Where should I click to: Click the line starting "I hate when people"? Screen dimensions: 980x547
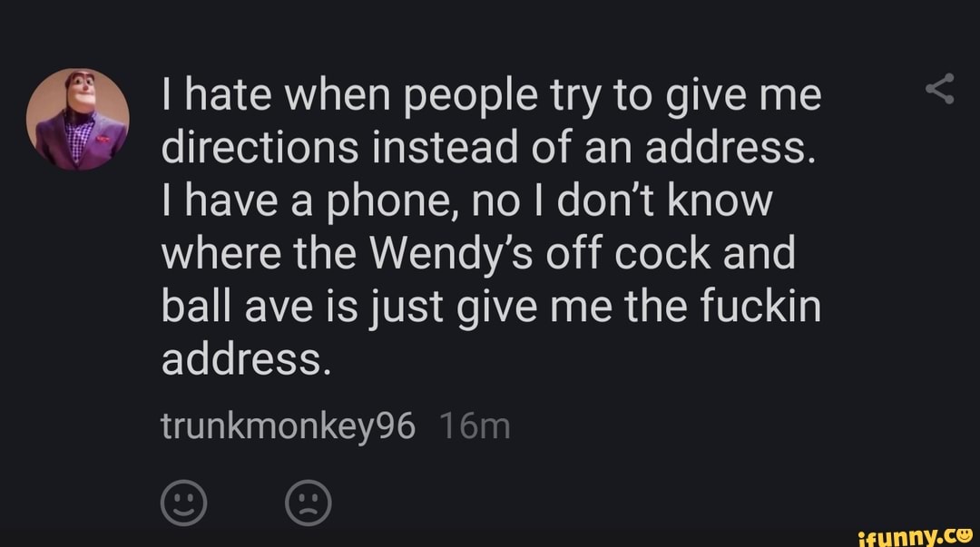(x=491, y=95)
